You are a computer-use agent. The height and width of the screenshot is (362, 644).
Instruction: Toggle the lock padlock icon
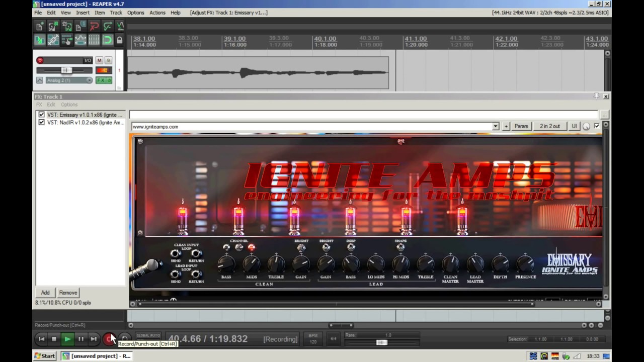click(x=120, y=40)
